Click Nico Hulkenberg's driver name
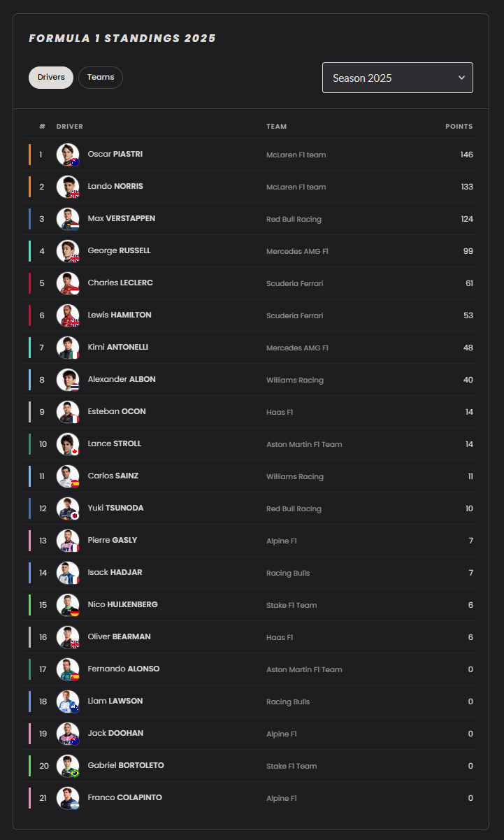The height and width of the screenshot is (840, 504). (122, 604)
